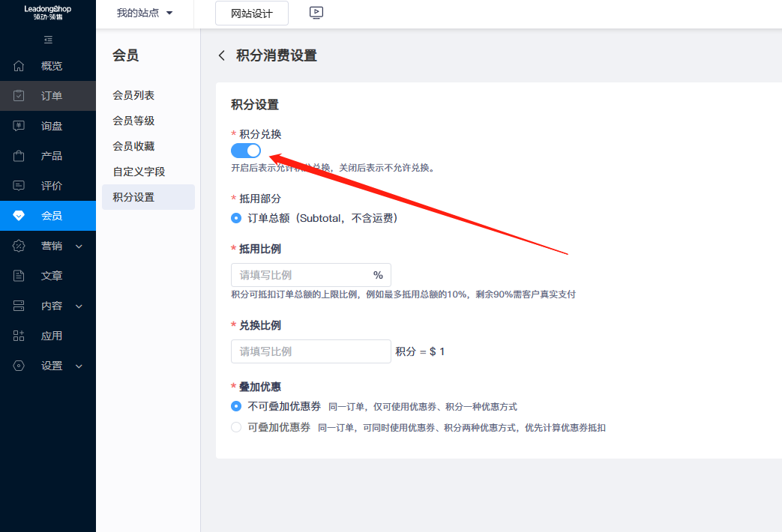Click the sidebar collapse icon
The image size is (782, 532).
pyautogui.click(x=48, y=40)
